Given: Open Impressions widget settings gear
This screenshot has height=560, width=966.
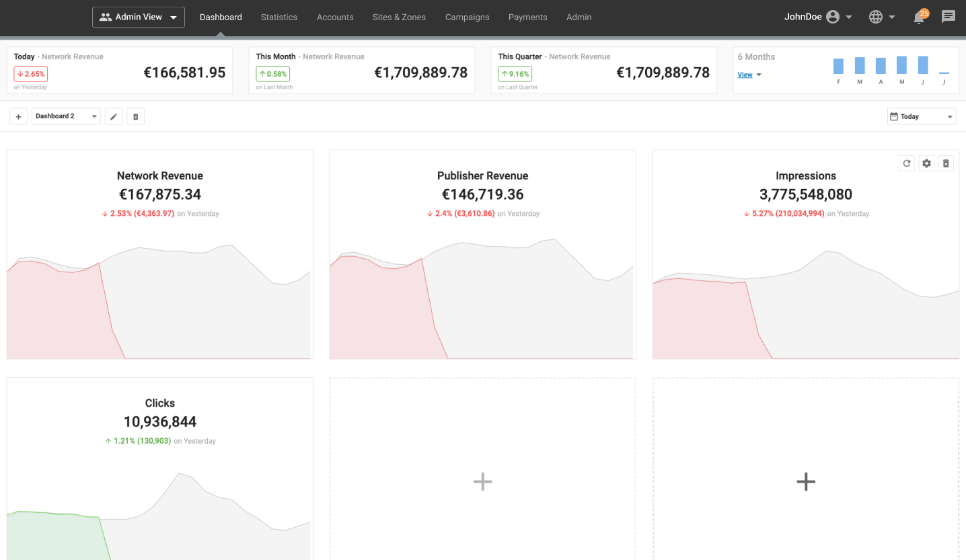Looking at the screenshot, I should (926, 163).
